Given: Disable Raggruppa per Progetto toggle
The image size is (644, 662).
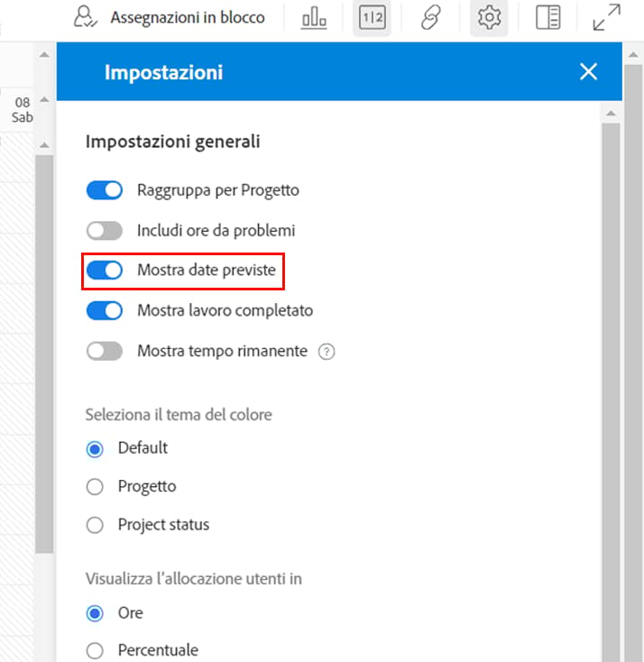Looking at the screenshot, I should [x=105, y=190].
